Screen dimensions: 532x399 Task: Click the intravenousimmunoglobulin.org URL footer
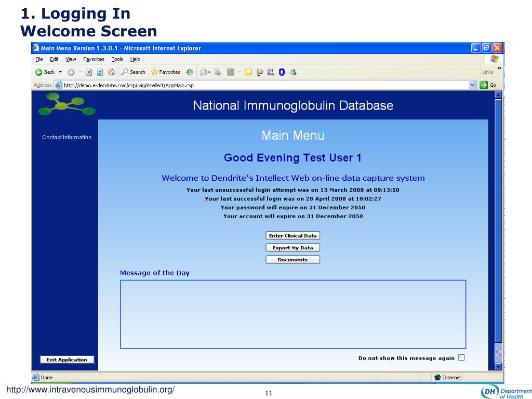[90, 390]
